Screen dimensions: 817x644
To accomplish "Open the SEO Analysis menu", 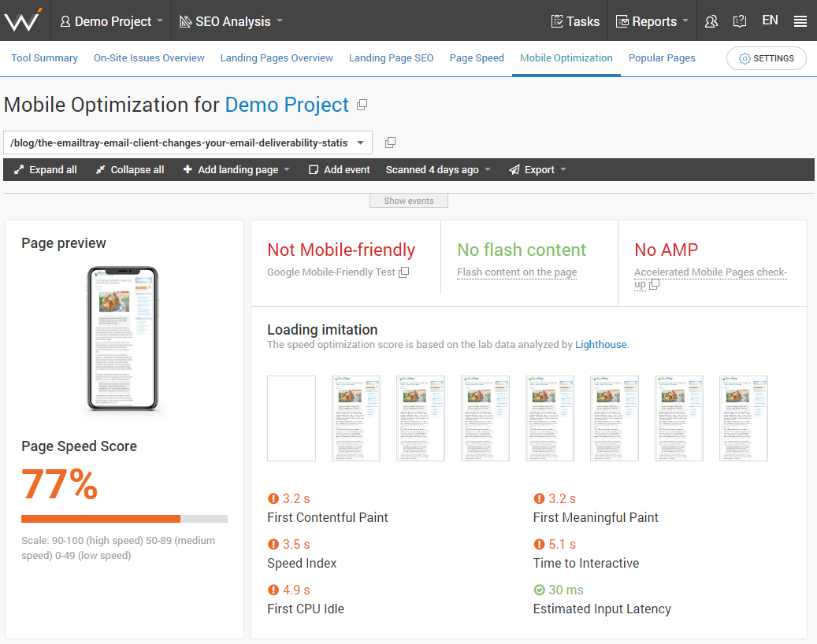I will 231,21.
